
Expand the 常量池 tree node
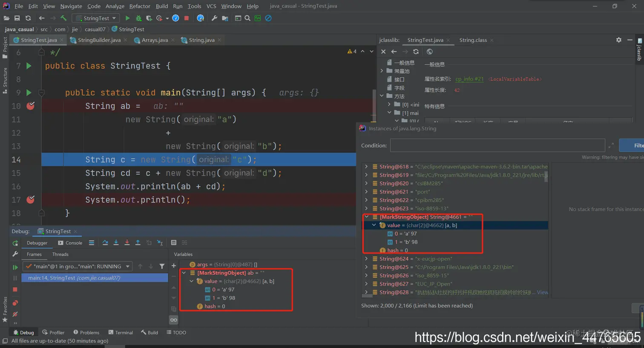[382, 71]
